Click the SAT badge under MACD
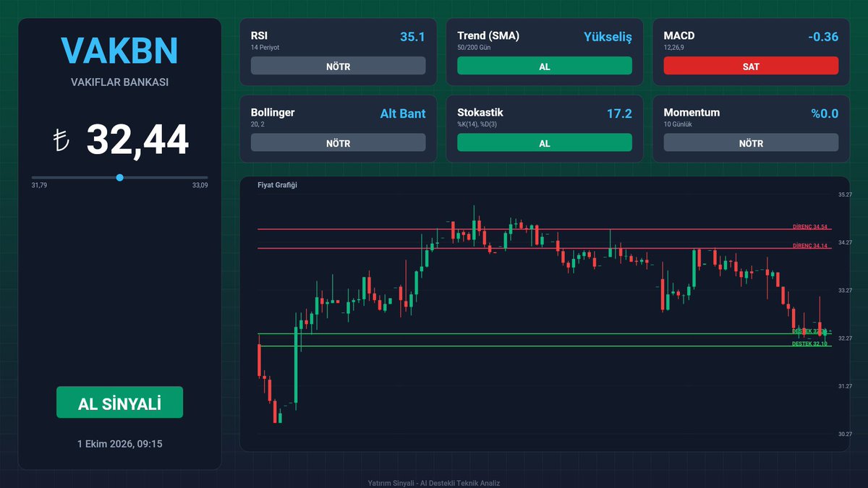This screenshot has height=488, width=868. [x=751, y=66]
